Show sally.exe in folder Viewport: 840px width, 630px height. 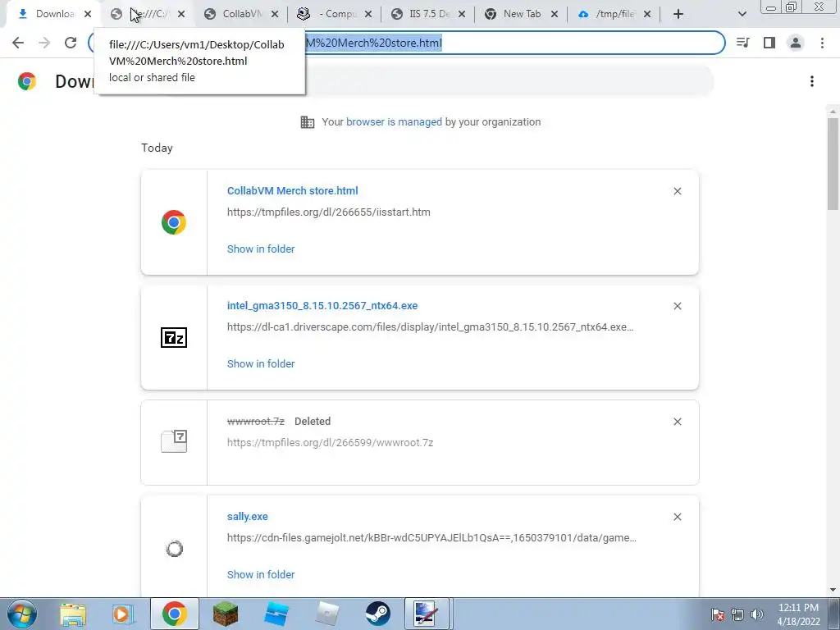[261, 575]
